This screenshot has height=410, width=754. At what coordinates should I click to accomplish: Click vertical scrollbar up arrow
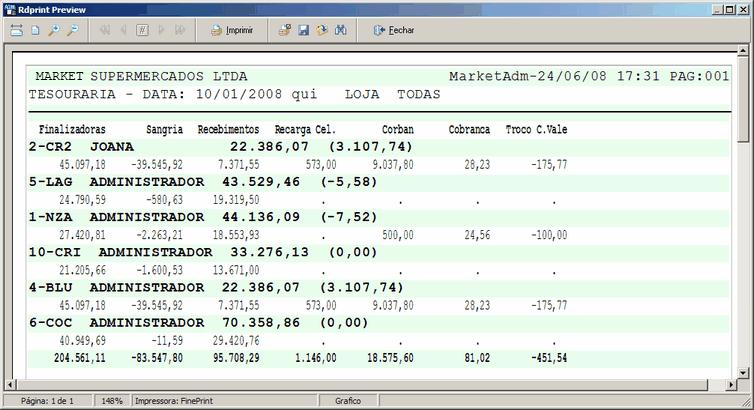pos(743,50)
